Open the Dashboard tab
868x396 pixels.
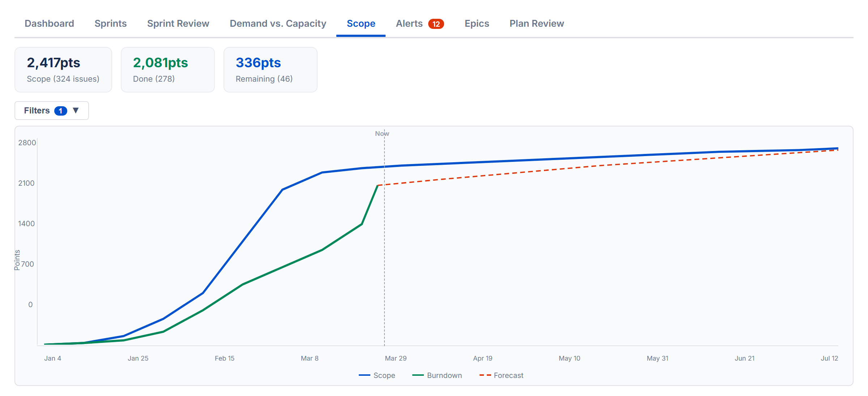49,23
